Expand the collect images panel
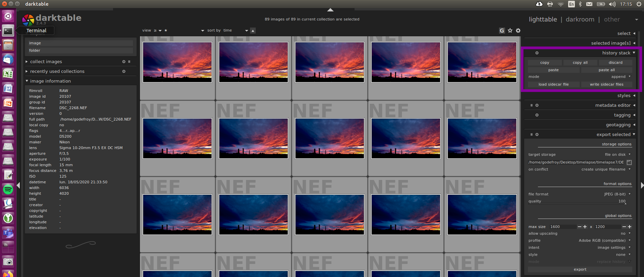The image size is (644, 277). click(44, 62)
